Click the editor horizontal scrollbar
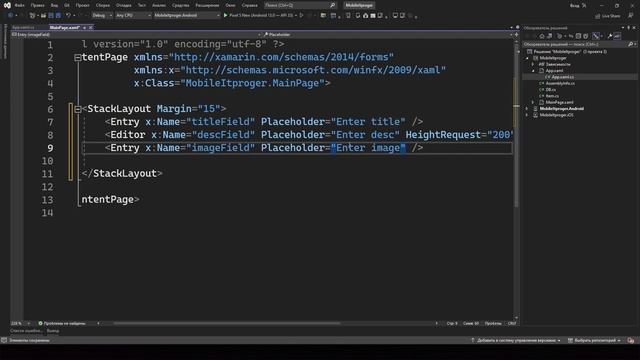Image resolution: width=640 pixels, height=360 pixels. coord(227,323)
